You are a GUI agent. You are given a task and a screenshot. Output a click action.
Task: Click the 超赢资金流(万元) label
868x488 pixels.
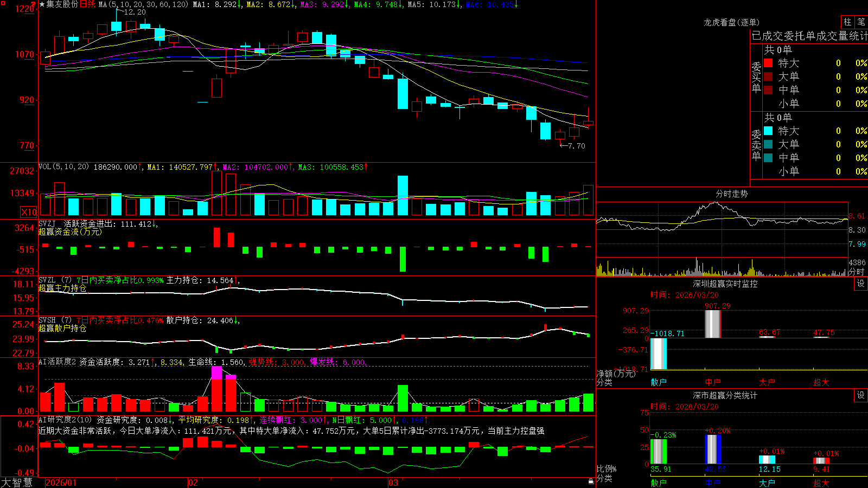click(70, 232)
